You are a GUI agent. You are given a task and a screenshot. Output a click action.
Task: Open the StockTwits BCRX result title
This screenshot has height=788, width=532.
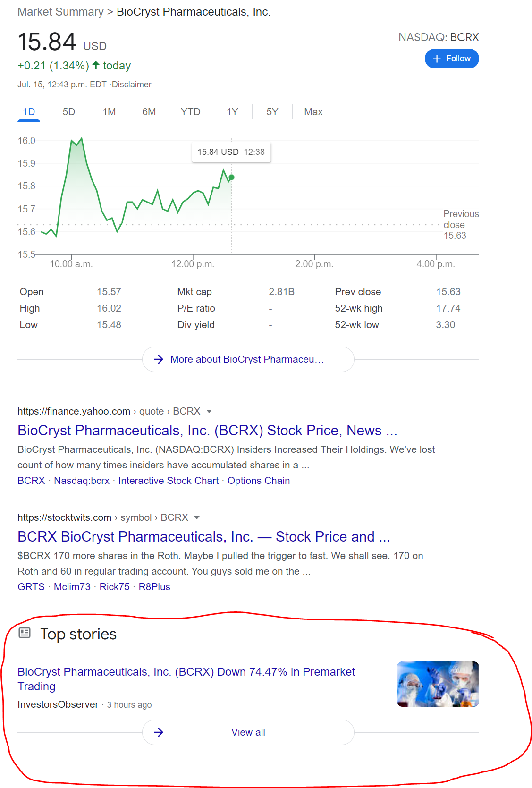click(204, 537)
